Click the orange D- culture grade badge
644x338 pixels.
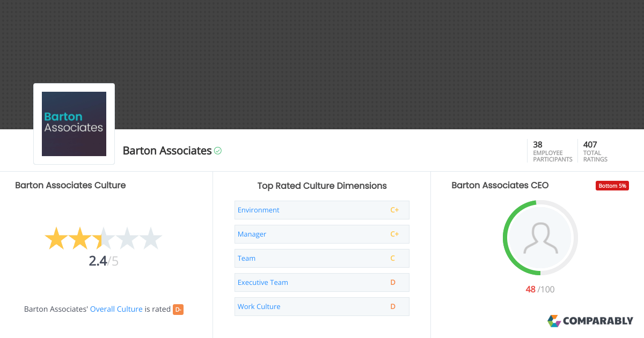click(178, 310)
